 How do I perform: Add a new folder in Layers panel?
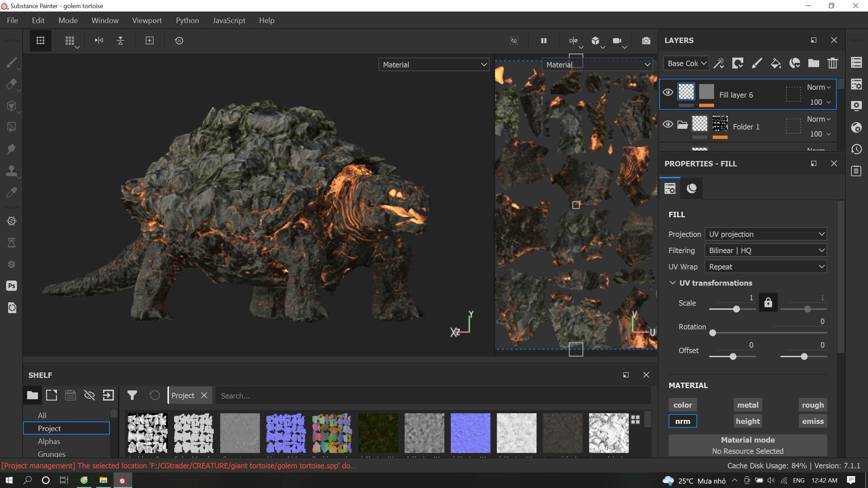(x=813, y=63)
